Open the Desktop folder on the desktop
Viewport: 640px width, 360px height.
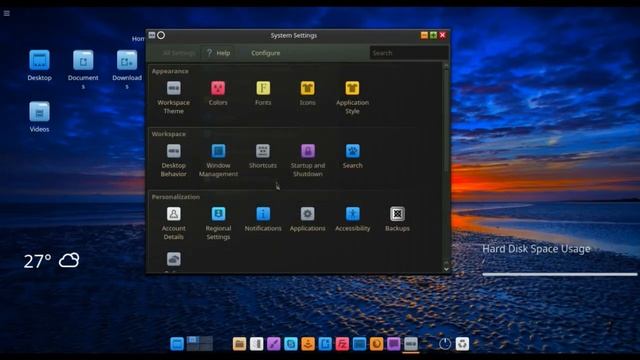tap(39, 65)
